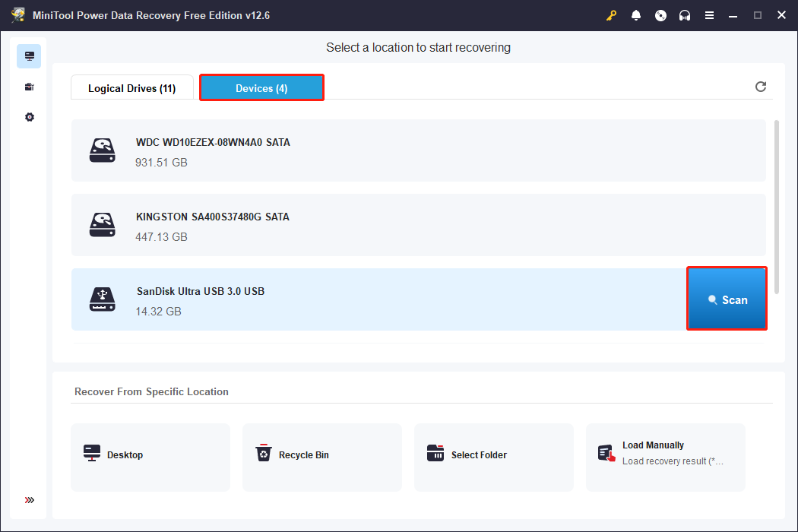Screen dimensions: 798x532
Task: Refresh the device list
Action: 761,87
